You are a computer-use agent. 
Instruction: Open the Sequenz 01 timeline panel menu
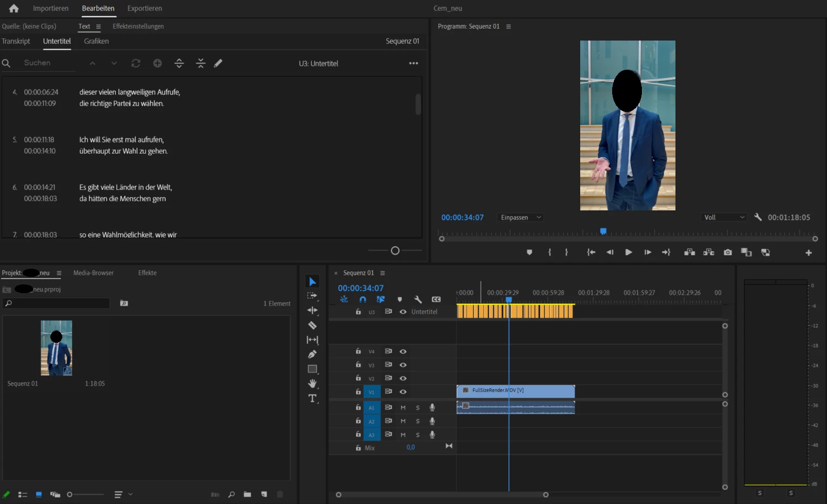[x=383, y=273]
